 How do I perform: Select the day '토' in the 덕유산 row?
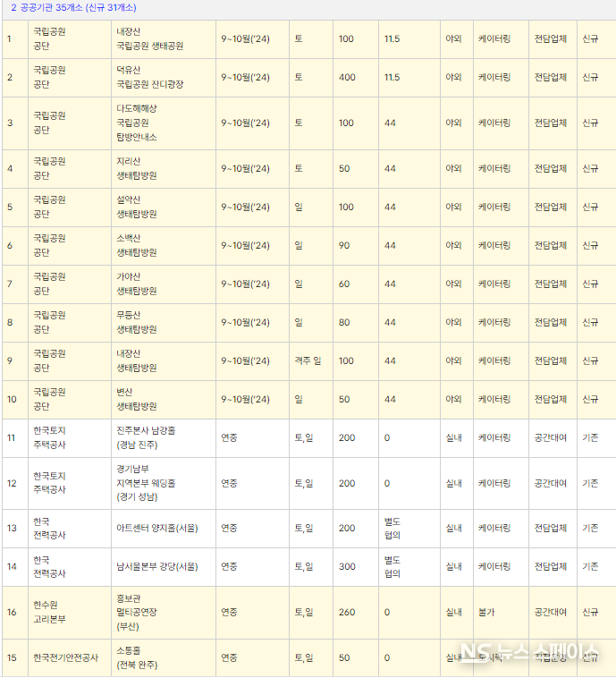299,78
